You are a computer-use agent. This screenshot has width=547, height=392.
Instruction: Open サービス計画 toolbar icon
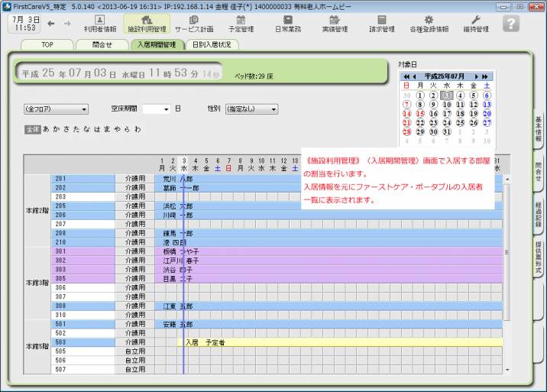(x=194, y=24)
